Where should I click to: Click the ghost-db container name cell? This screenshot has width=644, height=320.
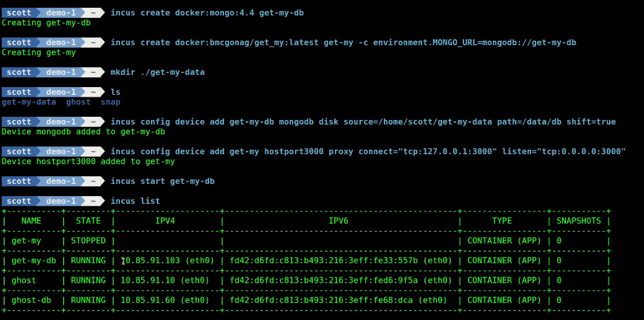[x=31, y=300]
